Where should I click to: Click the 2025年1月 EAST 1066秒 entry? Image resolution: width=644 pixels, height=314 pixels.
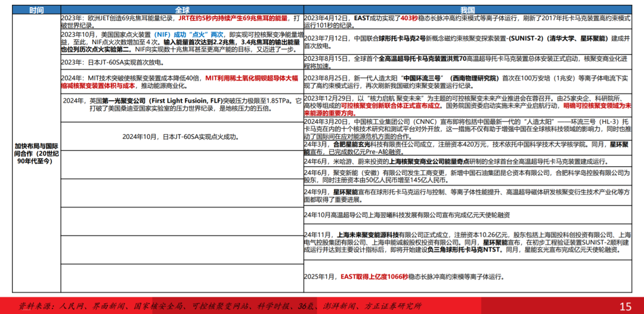point(467,276)
